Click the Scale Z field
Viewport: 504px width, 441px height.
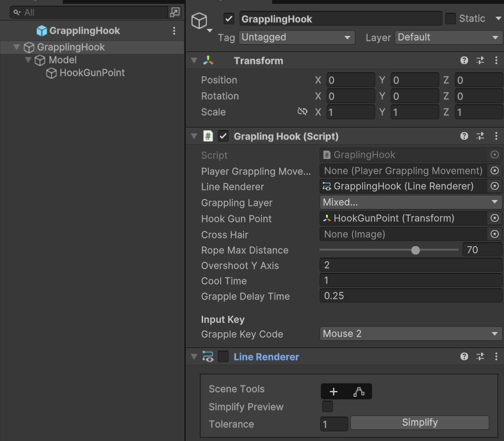click(478, 112)
